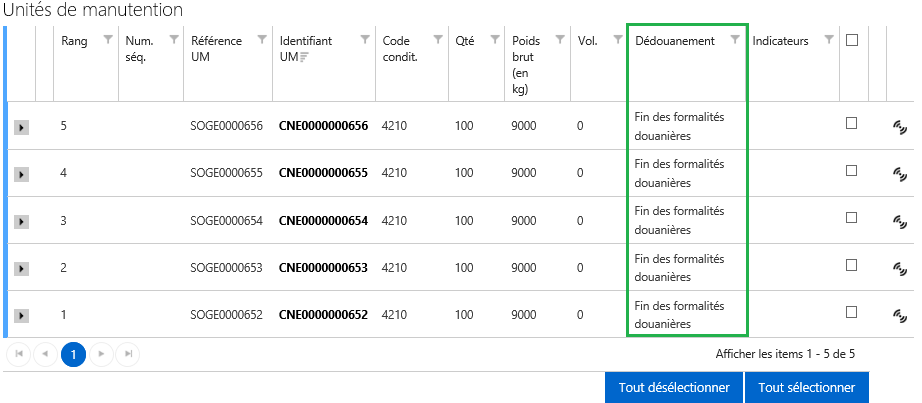Check the box for row SOGE0000655
This screenshot has width=922, height=403.
pos(851,170)
